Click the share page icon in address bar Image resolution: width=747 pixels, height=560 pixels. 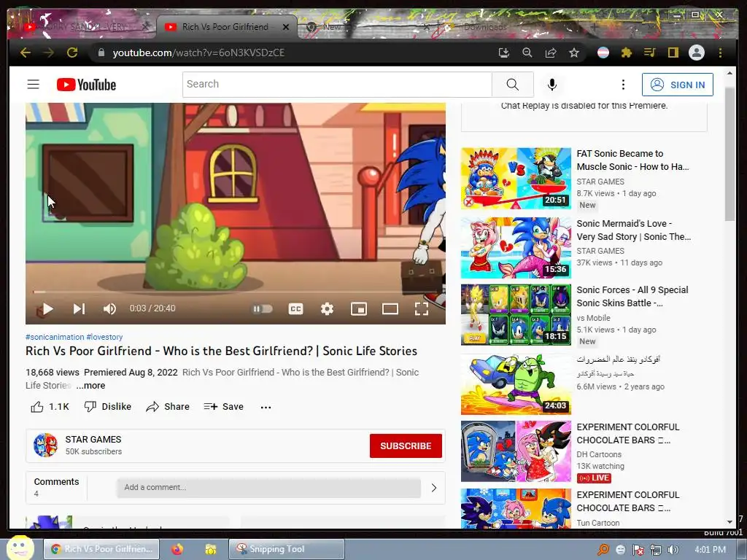coord(551,52)
